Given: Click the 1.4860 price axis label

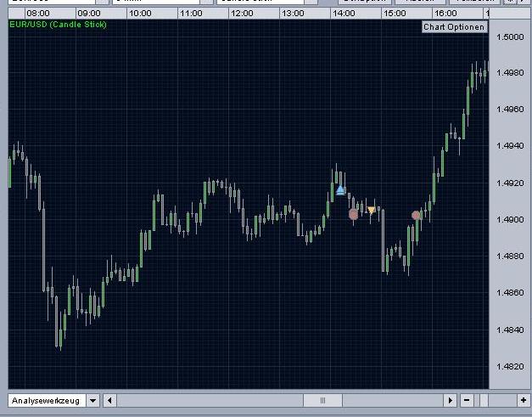Looking at the screenshot, I should pyautogui.click(x=510, y=292).
